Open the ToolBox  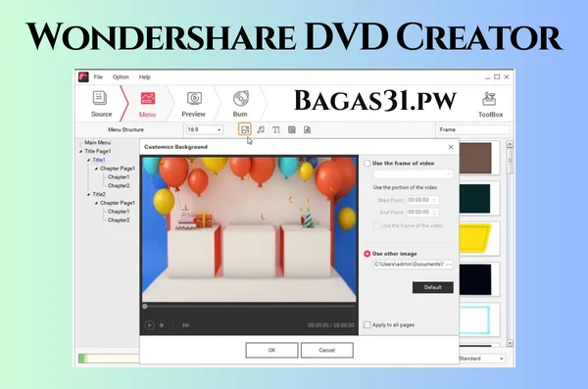point(490,105)
